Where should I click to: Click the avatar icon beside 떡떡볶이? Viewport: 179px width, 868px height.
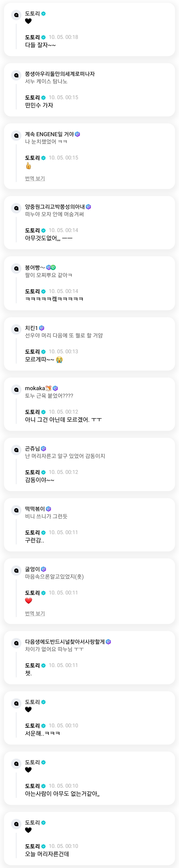(16, 510)
